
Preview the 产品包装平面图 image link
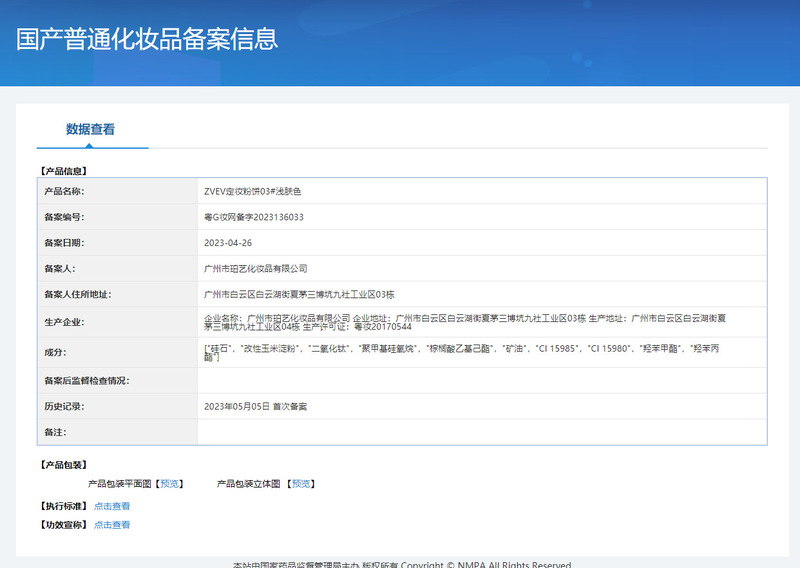(169, 484)
